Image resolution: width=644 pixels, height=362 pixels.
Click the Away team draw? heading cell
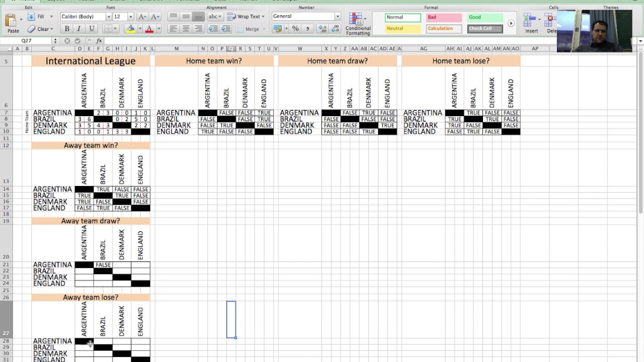coord(91,221)
